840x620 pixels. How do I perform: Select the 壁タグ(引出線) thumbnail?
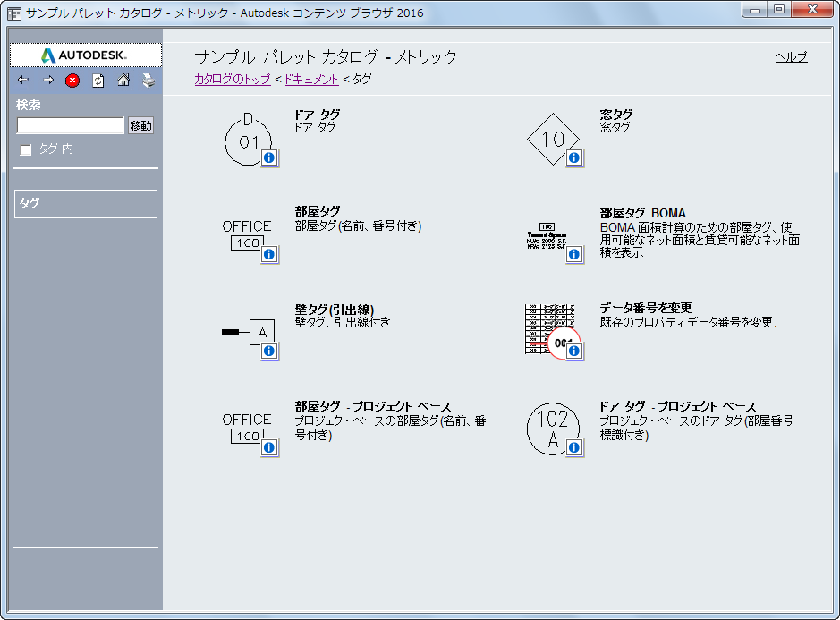[248, 332]
